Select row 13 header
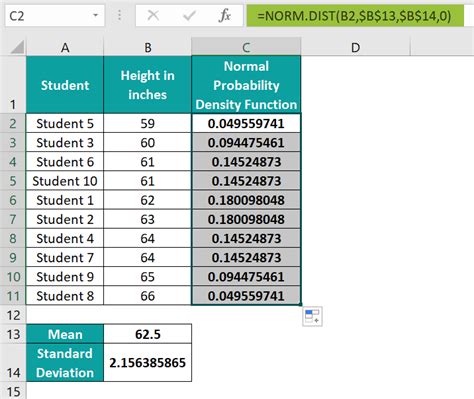The image size is (474, 399). (13, 334)
